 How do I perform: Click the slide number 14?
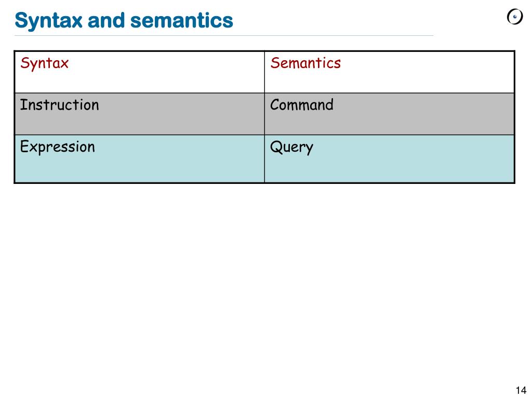point(521,390)
